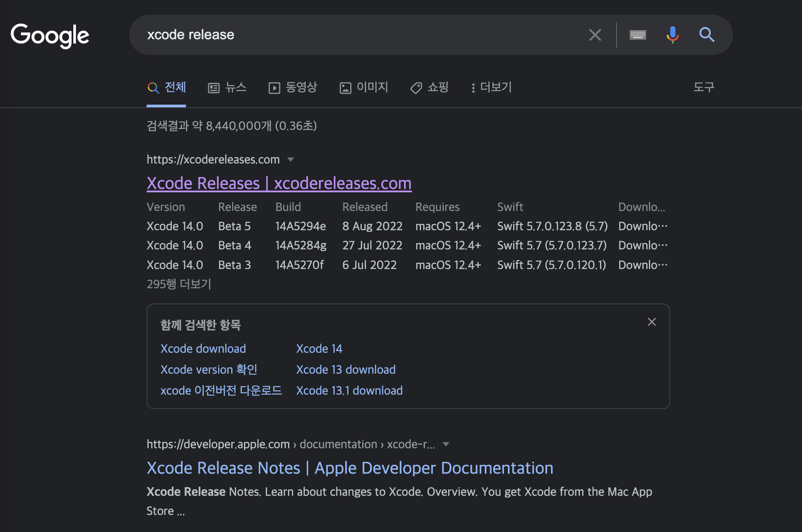Switch to the 이미지 tab
Screen dimensions: 802x532
coord(364,88)
